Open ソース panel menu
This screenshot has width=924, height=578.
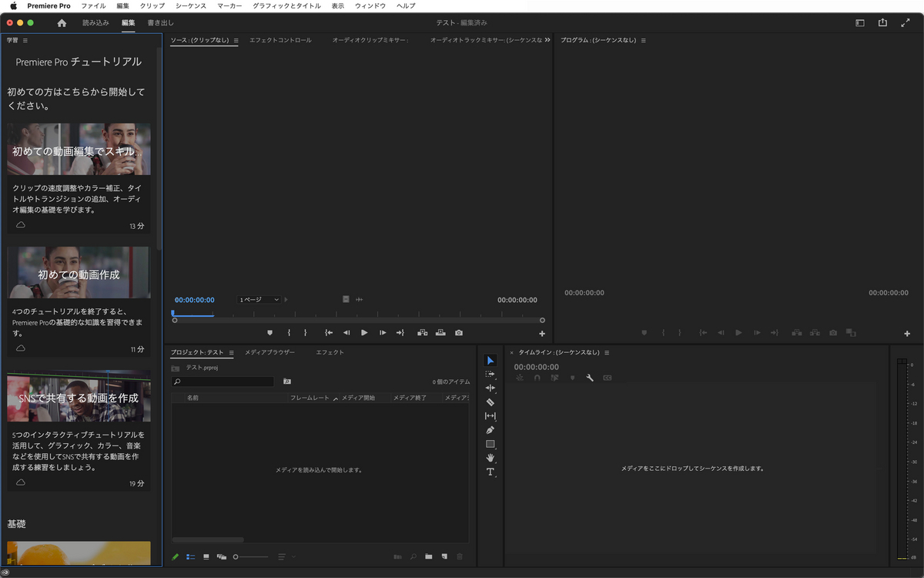pyautogui.click(x=236, y=40)
